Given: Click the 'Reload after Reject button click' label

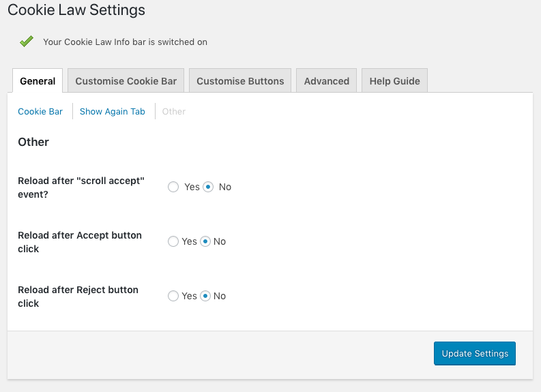Looking at the screenshot, I should point(78,297).
